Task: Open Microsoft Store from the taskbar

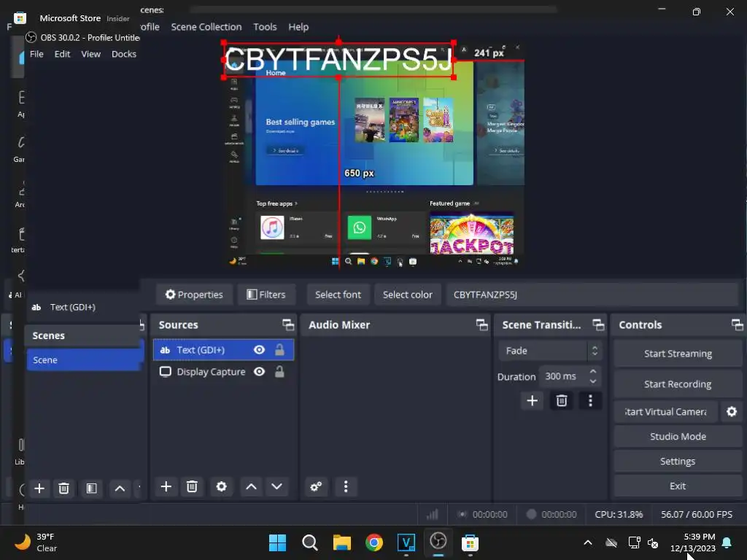Action: 470,542
